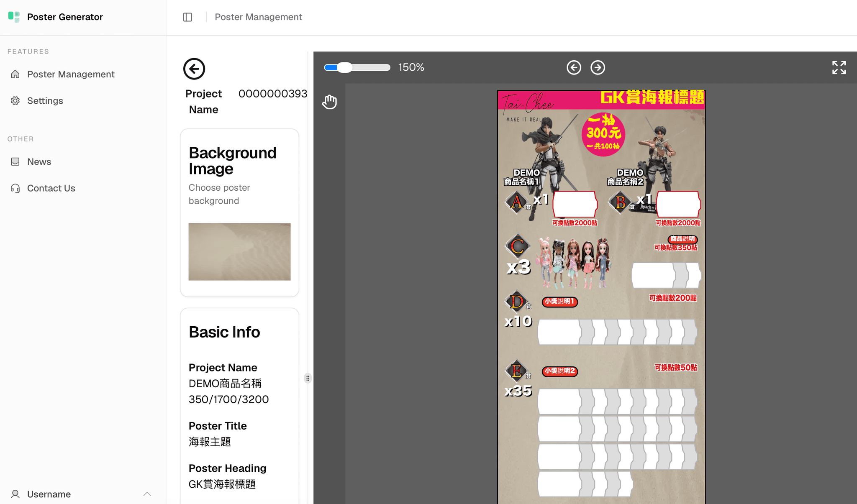This screenshot has width=857, height=504.
Task: Click the DEMO 商品名稱1 label
Action: [x=521, y=177]
